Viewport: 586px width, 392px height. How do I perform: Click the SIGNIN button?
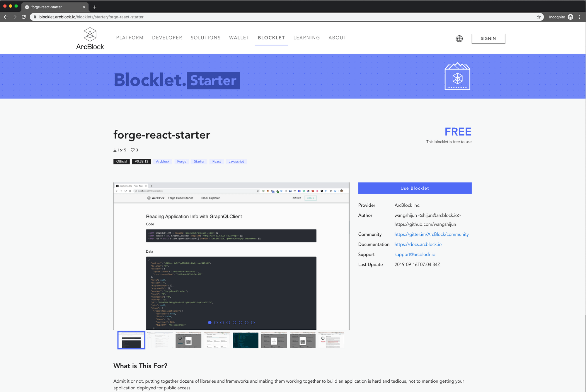[488, 38]
